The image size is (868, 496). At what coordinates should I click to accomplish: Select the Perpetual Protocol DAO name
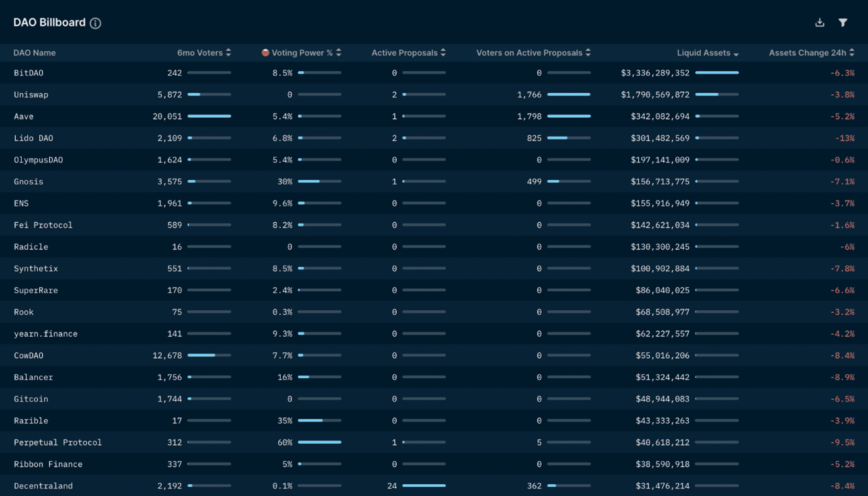(58, 442)
